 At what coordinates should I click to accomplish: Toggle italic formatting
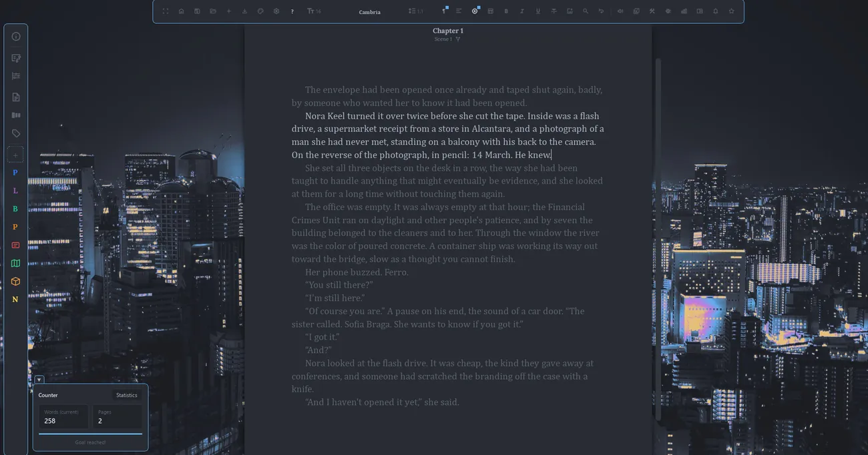coord(522,11)
